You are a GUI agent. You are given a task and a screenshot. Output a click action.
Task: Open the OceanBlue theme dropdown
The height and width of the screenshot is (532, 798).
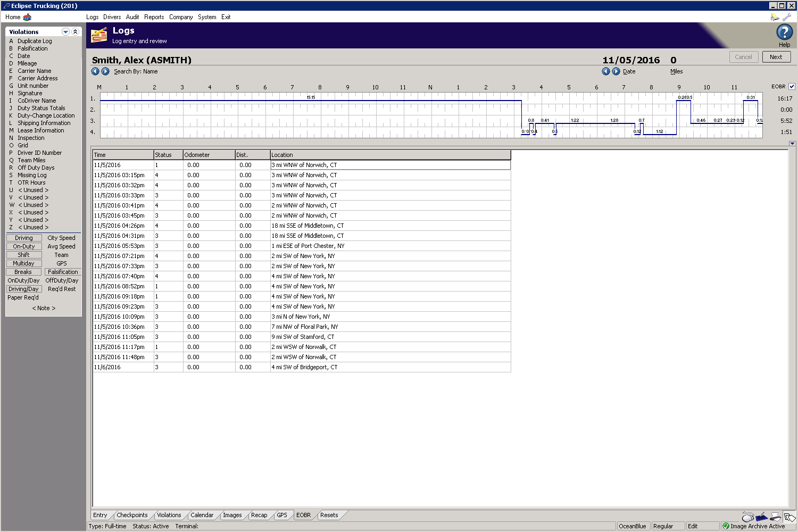(633, 526)
